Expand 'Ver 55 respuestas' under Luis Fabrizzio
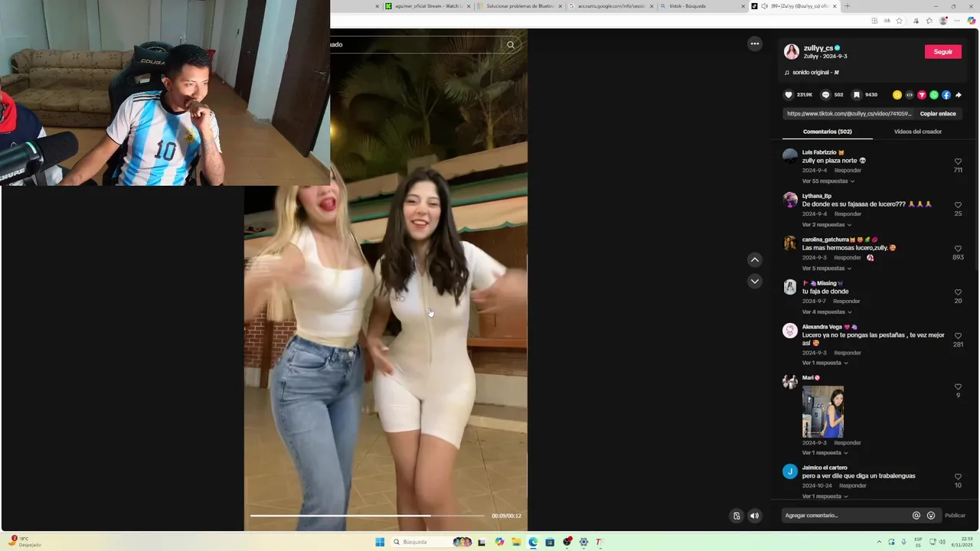Viewport: 980px width, 551px height. coord(828,181)
